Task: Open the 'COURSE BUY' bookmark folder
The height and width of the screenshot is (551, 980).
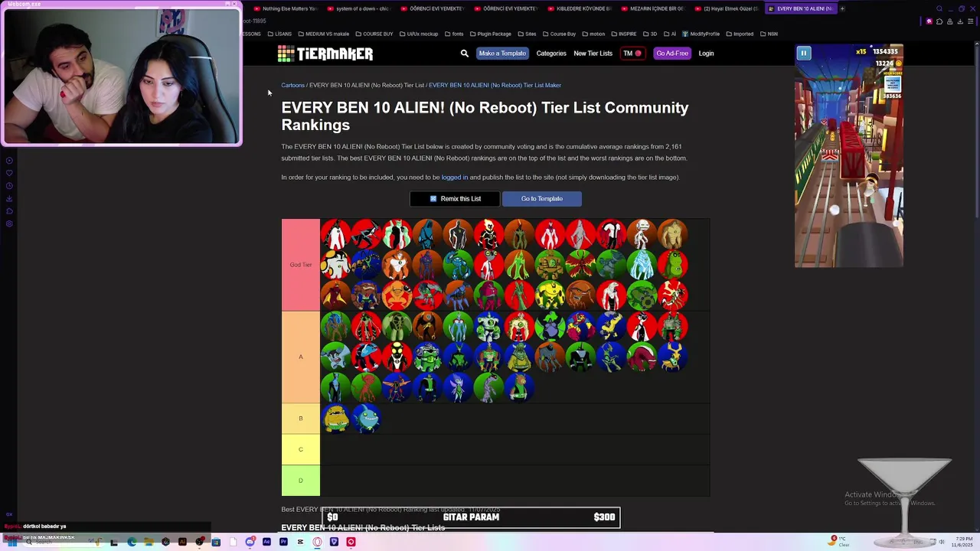Action: [x=374, y=34]
